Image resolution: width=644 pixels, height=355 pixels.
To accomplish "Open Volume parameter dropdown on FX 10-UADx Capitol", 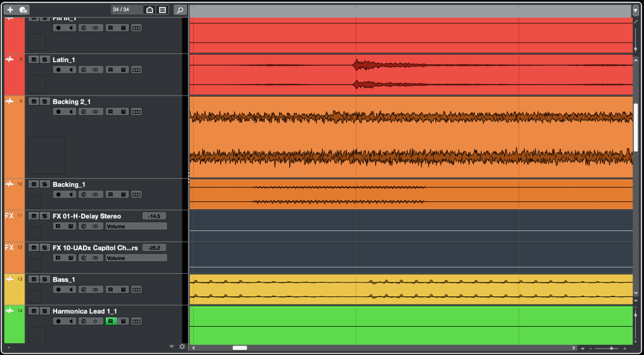I will point(136,258).
